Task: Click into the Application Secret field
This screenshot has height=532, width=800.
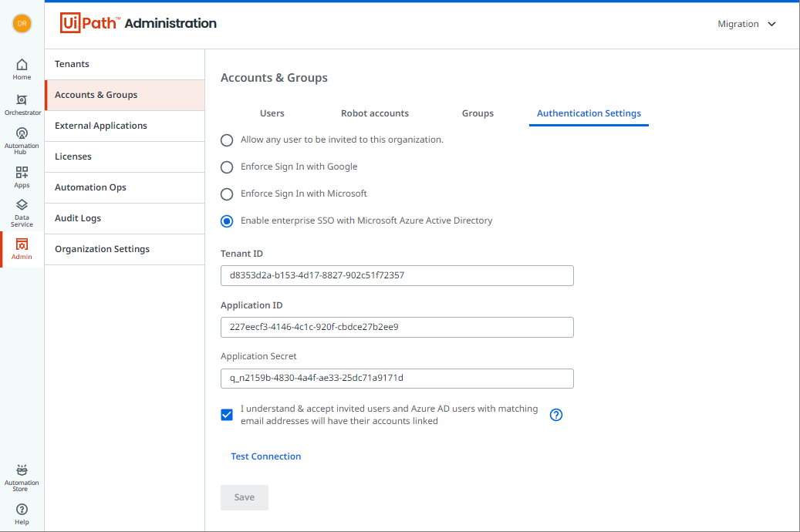Action: point(397,379)
